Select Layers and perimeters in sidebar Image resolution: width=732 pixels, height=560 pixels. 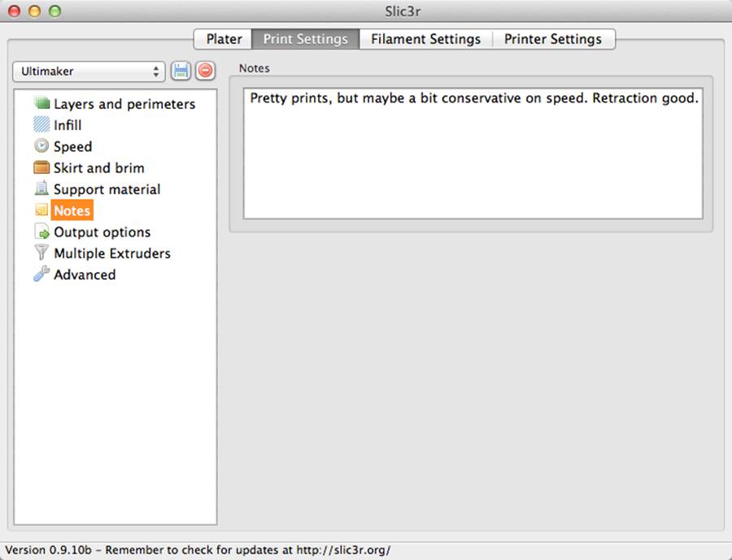coord(124,104)
